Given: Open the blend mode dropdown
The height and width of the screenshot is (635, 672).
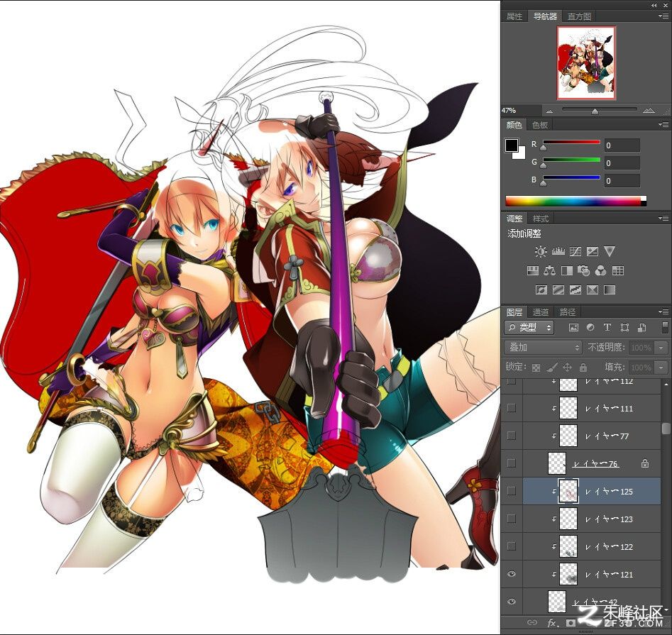Looking at the screenshot, I should pyautogui.click(x=543, y=348).
